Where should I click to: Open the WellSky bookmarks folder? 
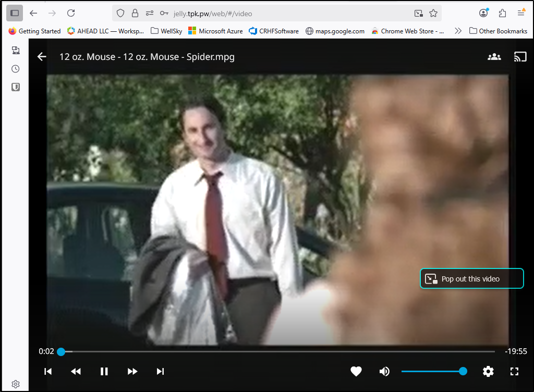(x=166, y=31)
